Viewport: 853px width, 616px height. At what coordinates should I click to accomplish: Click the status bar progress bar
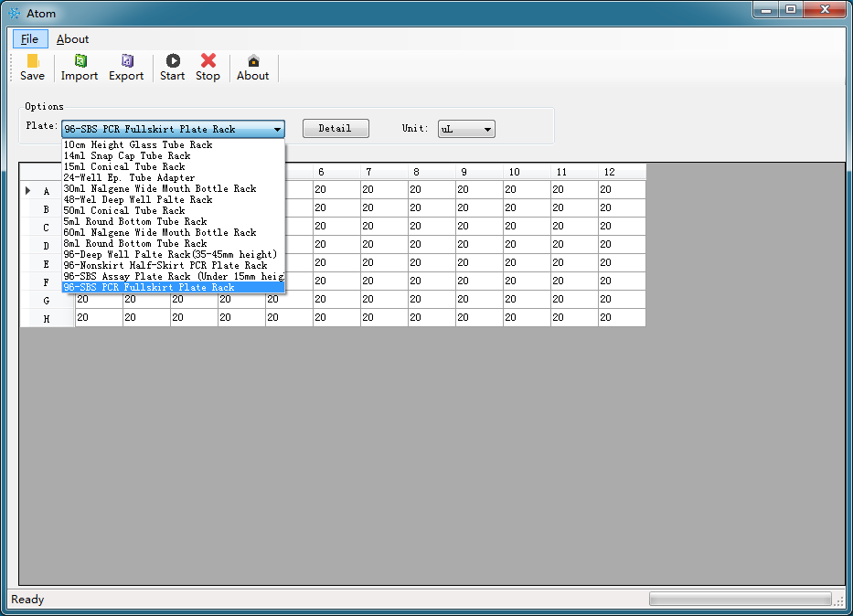pos(740,599)
